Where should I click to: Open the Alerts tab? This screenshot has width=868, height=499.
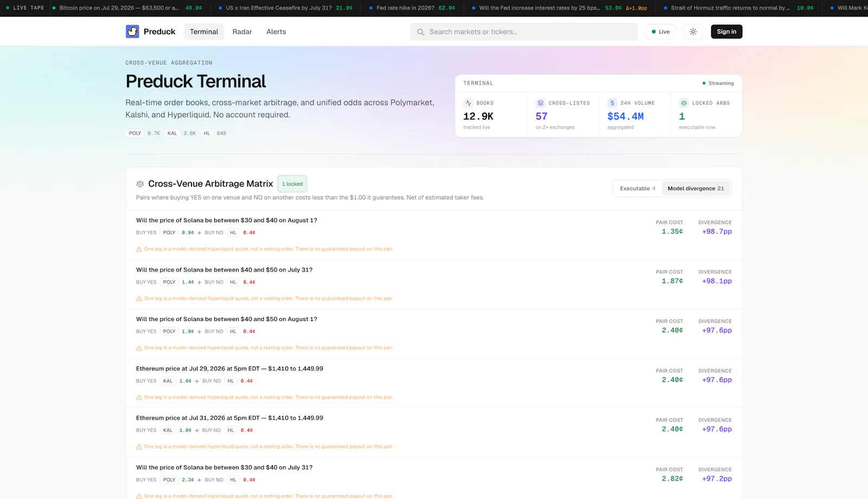pos(276,31)
